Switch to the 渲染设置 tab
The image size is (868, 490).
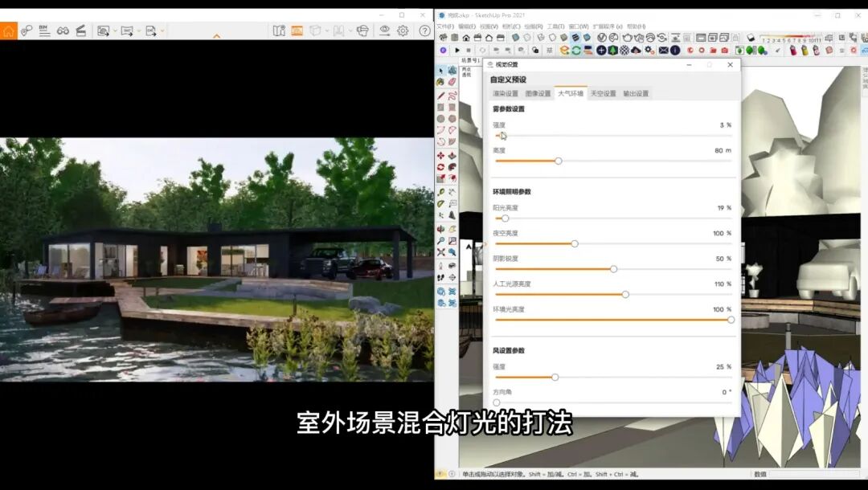point(506,93)
